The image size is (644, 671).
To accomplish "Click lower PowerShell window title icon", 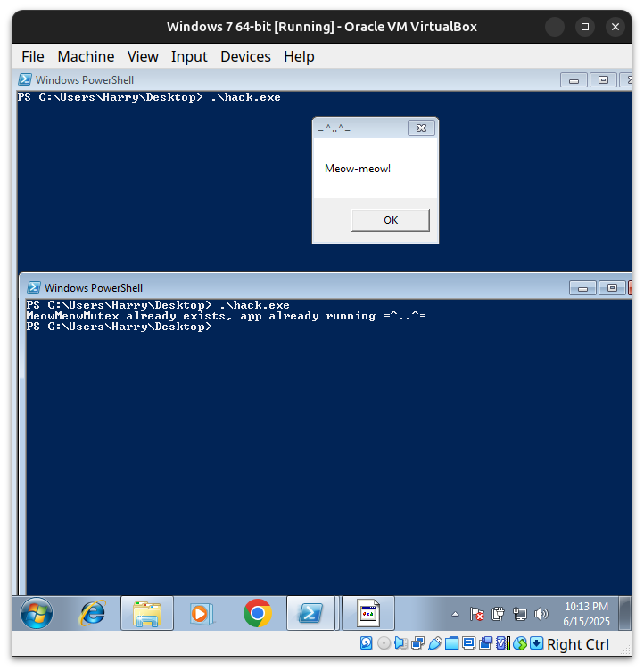I will coord(34,287).
